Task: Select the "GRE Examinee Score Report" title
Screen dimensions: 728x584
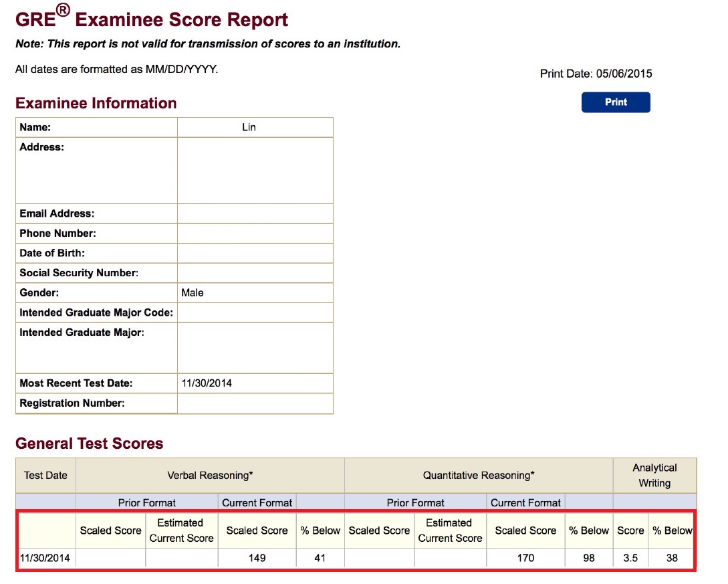Action: [152, 17]
